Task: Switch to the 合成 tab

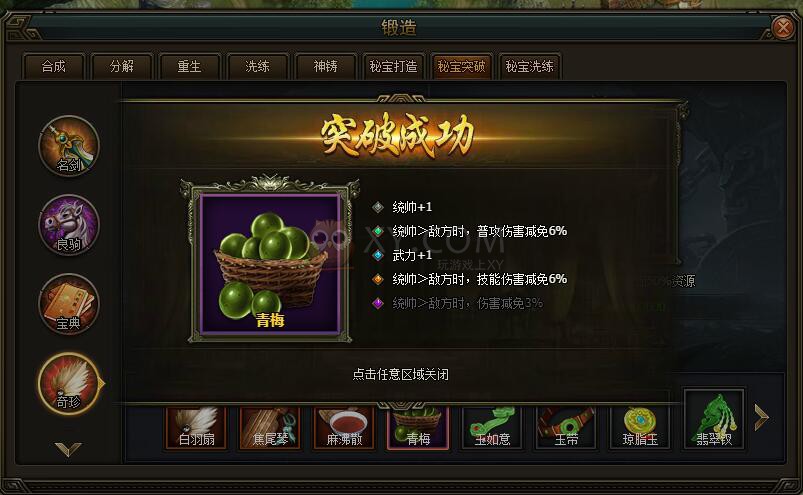Action: 53,67
